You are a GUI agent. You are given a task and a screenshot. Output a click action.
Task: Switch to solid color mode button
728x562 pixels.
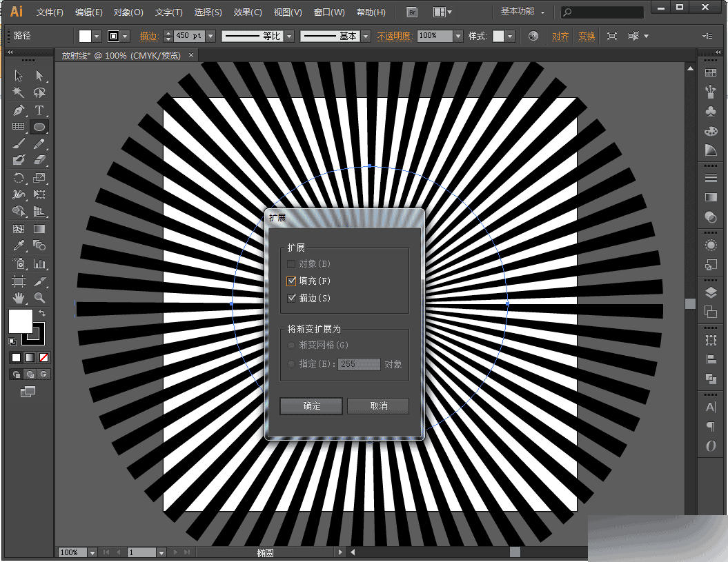pos(17,357)
